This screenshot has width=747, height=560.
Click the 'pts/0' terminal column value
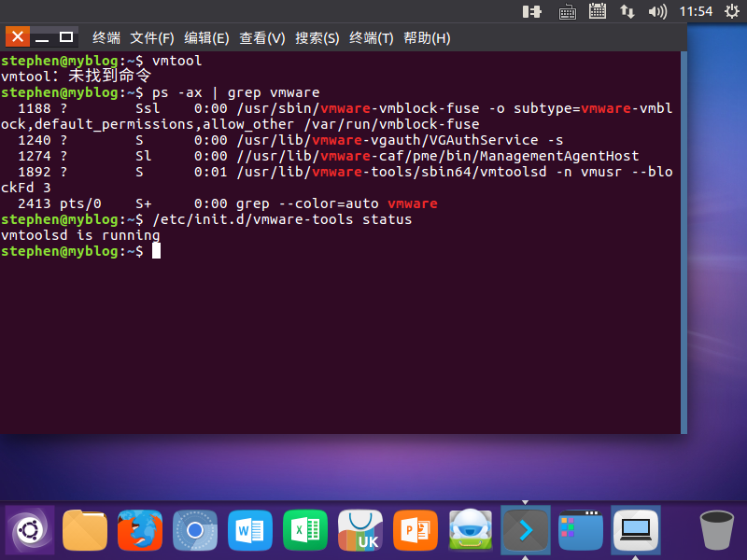(x=80, y=203)
